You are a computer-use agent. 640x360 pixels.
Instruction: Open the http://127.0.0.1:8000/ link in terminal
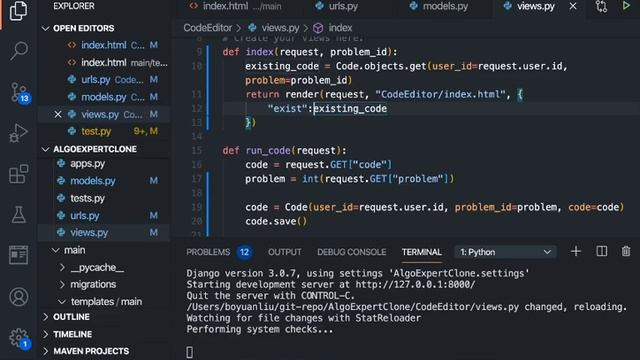point(415,284)
